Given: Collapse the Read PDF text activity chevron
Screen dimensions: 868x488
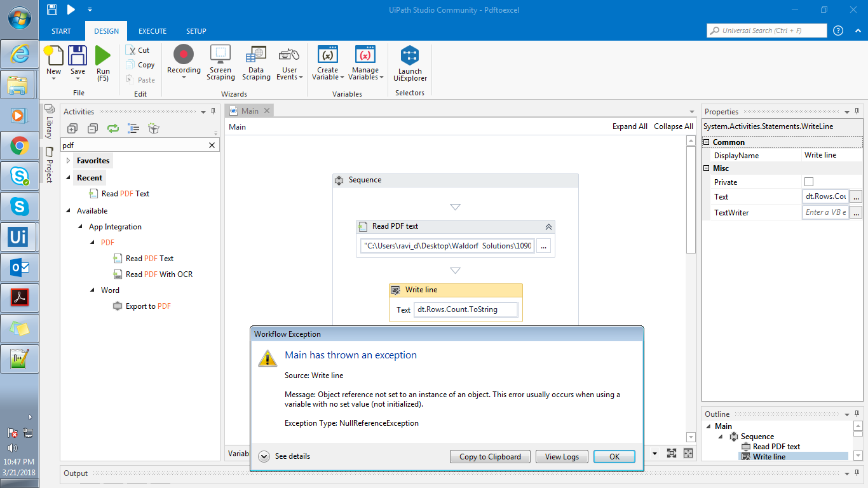Looking at the screenshot, I should (x=548, y=226).
